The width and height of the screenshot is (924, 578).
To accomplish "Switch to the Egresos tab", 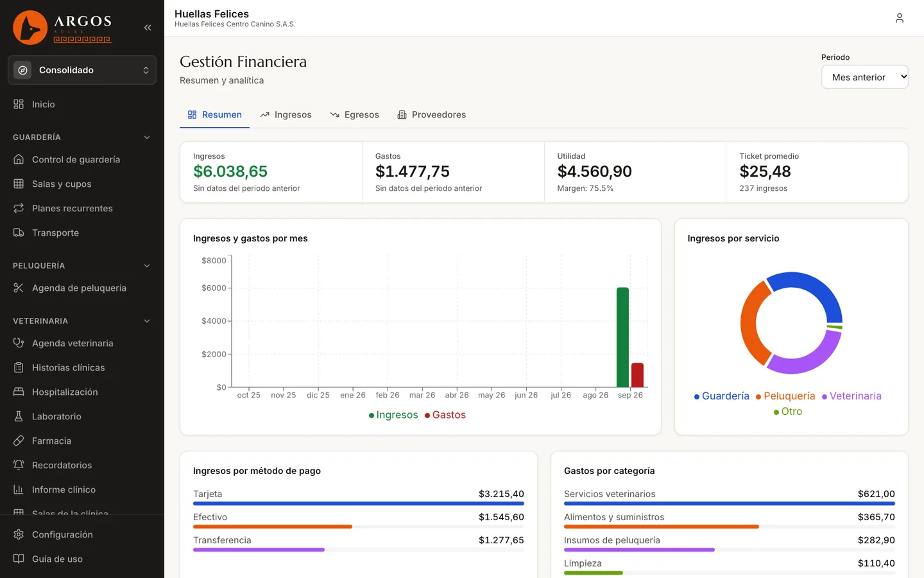I will pyautogui.click(x=354, y=115).
